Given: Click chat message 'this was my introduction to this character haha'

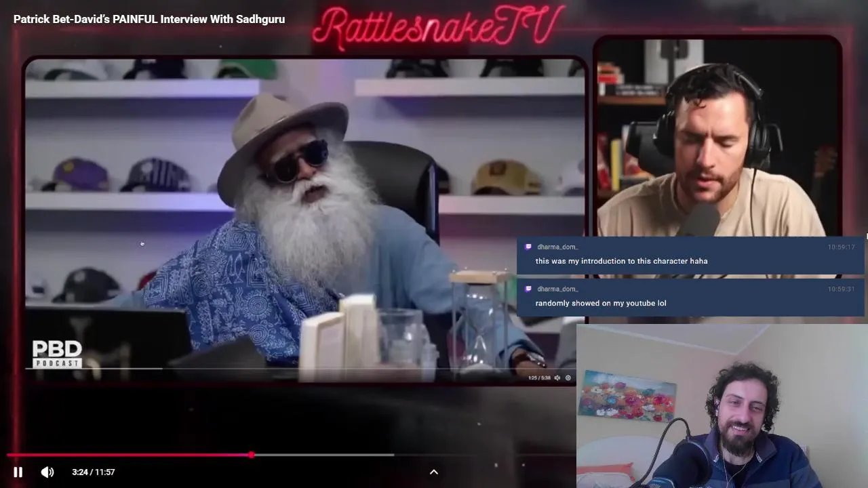Looking at the screenshot, I should [x=621, y=261].
